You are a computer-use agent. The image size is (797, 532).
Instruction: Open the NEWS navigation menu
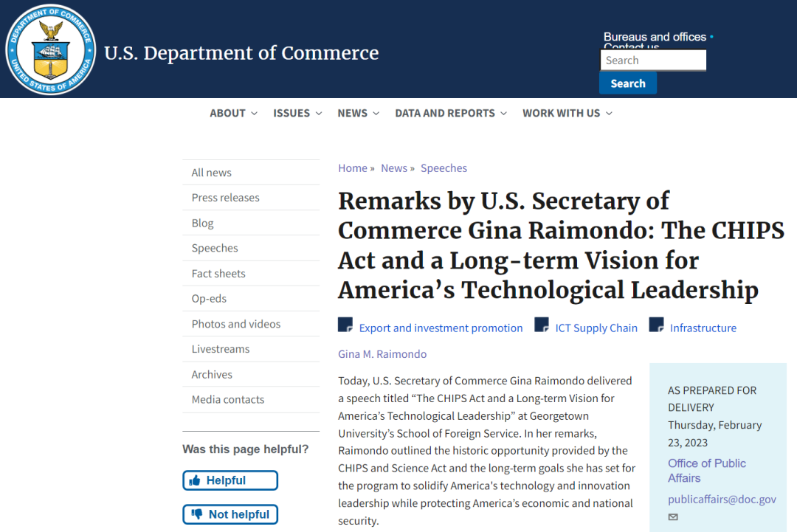(x=359, y=114)
